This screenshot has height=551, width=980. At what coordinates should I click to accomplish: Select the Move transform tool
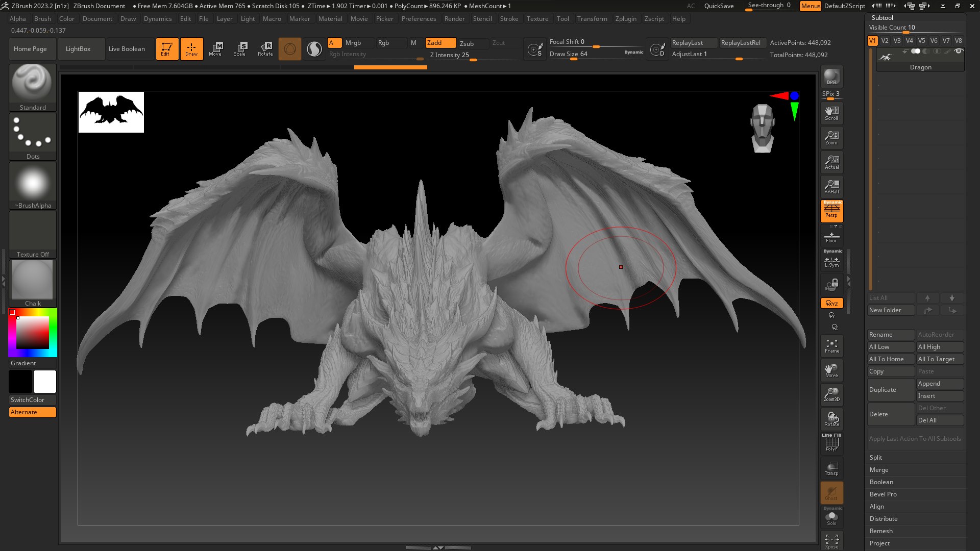pyautogui.click(x=215, y=49)
